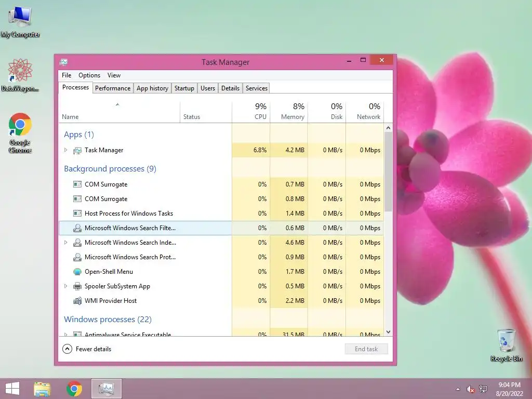532x399 pixels.
Task: Click the End task button
Action: pyautogui.click(x=366, y=349)
